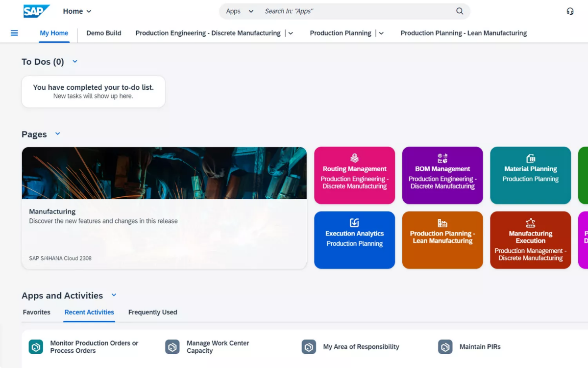Viewport: 588px width, 368px height.
Task: Click in the Search In Apps field
Action: pos(358,11)
